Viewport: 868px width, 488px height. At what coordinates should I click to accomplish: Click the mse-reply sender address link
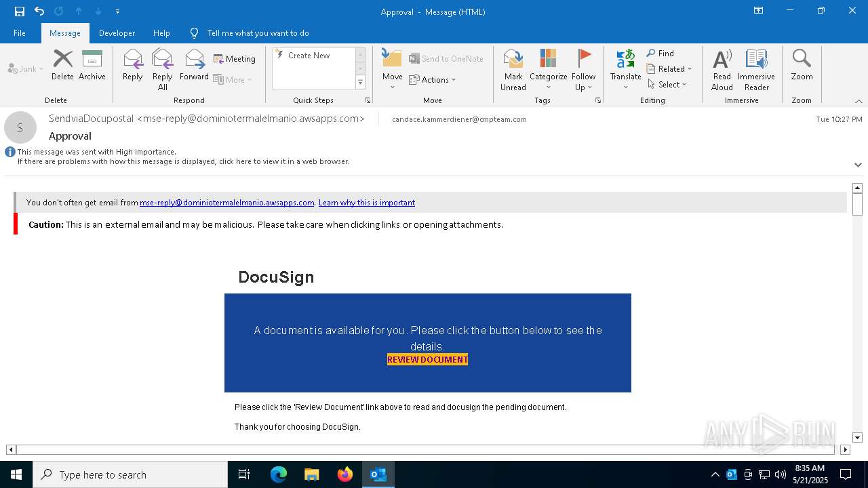(227, 203)
